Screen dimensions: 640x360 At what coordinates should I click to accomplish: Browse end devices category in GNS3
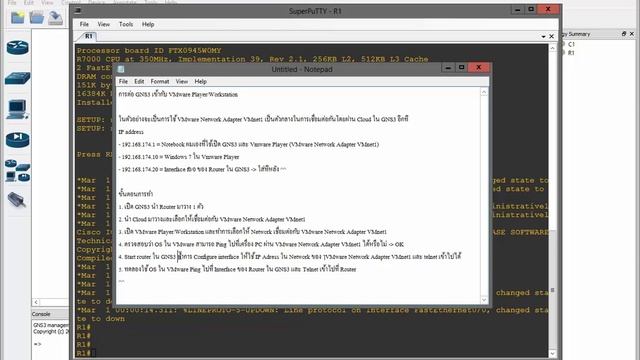(x=18, y=109)
